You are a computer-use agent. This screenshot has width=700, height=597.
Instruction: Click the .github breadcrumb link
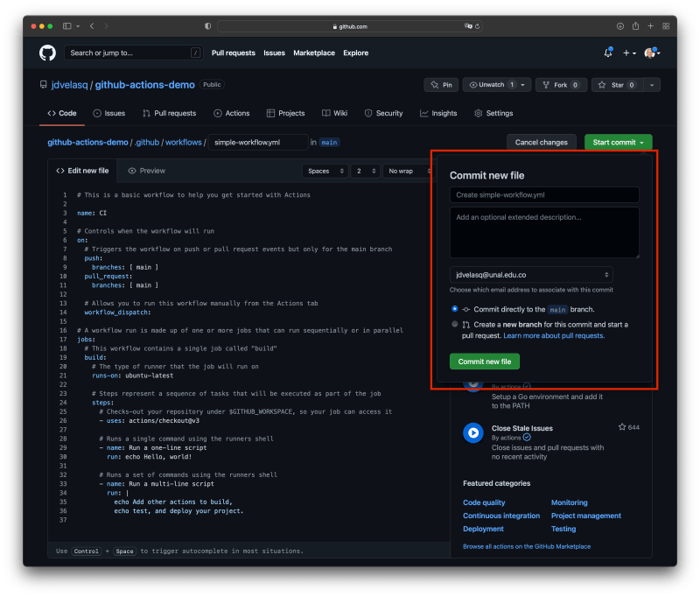coord(147,143)
